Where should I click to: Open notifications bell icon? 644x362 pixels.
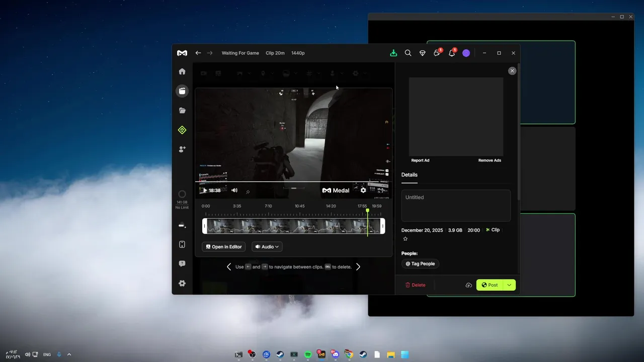452,53
